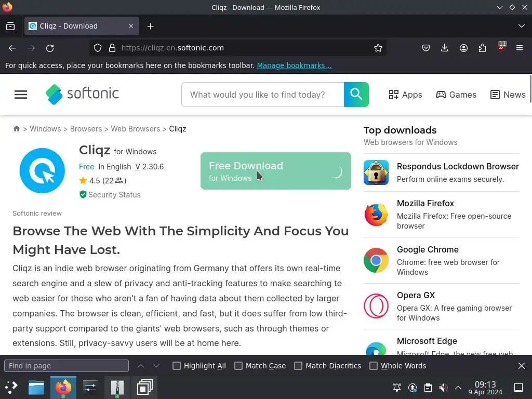Go back to the previous page
This screenshot has width=532, height=399.
pyautogui.click(x=12, y=48)
